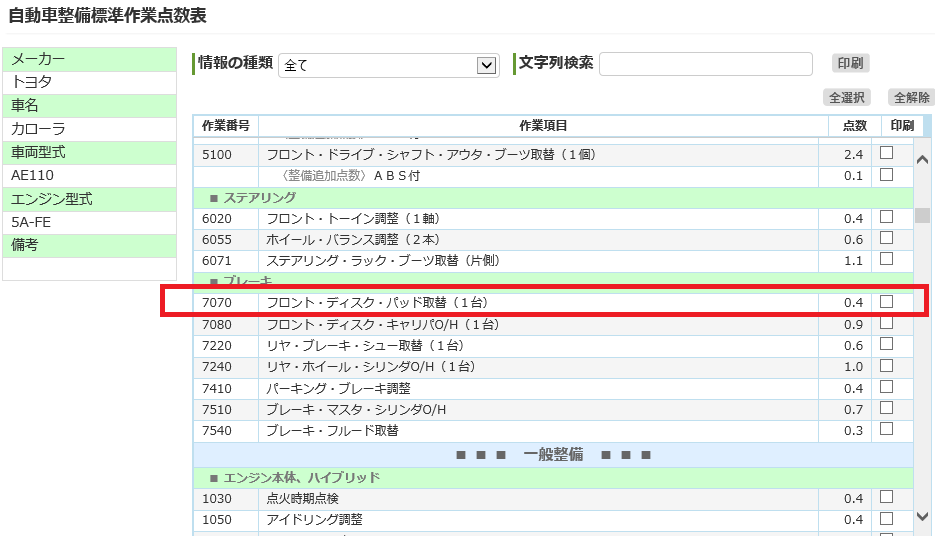Click the 全解除 button
Viewport: 935px width, 536px height.
[x=911, y=97]
